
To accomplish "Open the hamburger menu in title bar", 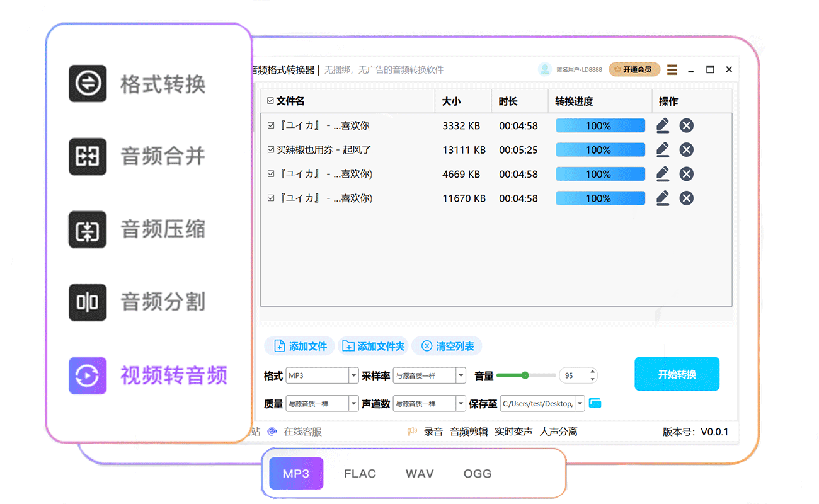I will [x=672, y=69].
